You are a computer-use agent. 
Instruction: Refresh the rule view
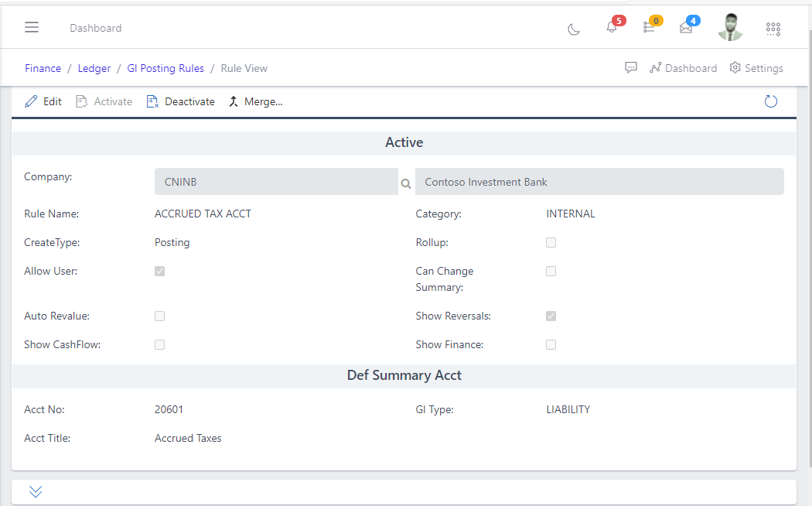[x=770, y=101]
